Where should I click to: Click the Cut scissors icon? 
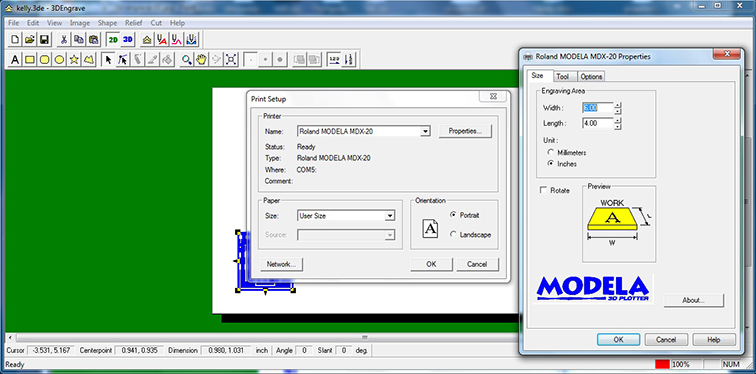tap(64, 40)
